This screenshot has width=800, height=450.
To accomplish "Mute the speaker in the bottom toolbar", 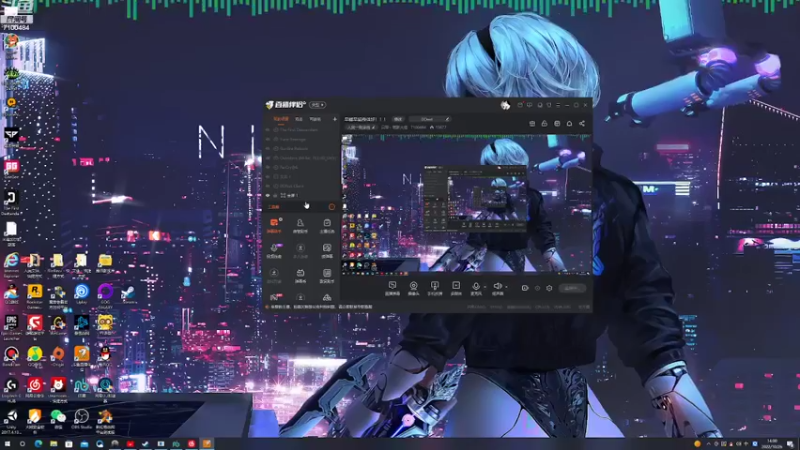I will pyautogui.click(x=497, y=288).
